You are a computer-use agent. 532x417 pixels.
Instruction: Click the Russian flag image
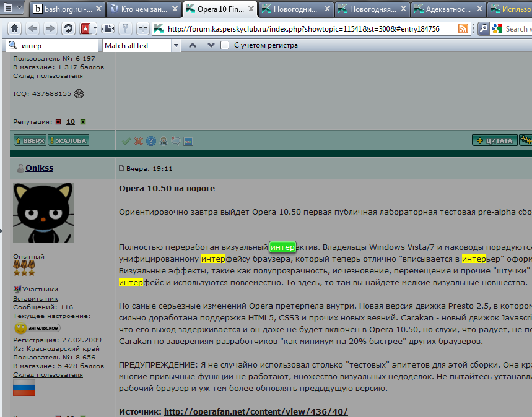pos(24,387)
